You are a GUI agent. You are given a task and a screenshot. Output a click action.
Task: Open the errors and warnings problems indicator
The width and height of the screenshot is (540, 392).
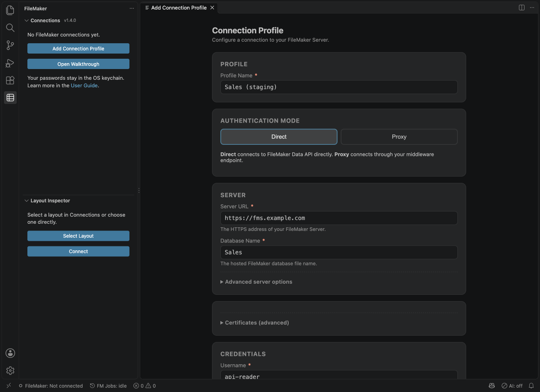tap(145, 386)
